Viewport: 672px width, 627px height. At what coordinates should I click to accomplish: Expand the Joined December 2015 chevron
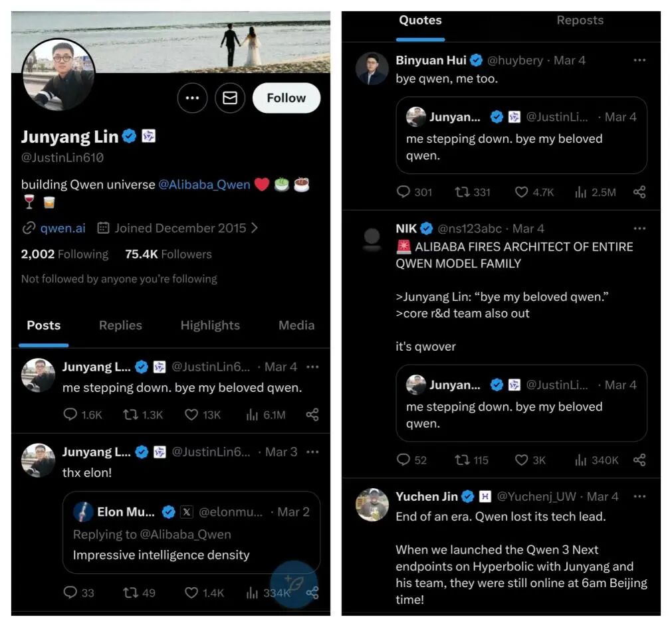(x=255, y=228)
